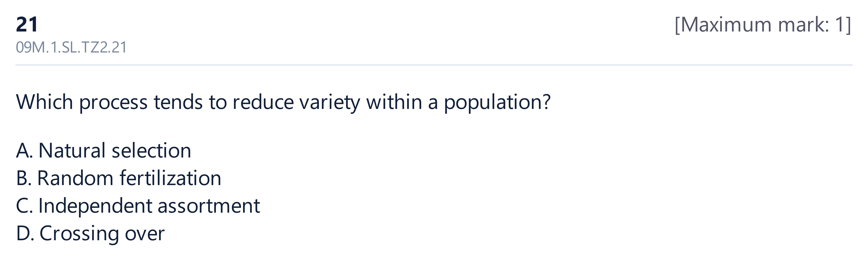Click the word "assortment" in option C
Image resolution: width=868 pixels, height=259 pixels.
coord(209,206)
